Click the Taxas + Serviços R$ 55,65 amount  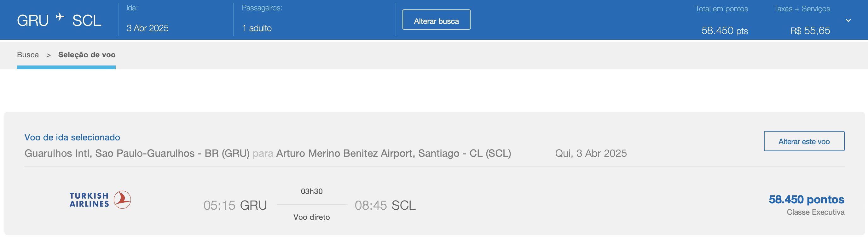pyautogui.click(x=810, y=31)
